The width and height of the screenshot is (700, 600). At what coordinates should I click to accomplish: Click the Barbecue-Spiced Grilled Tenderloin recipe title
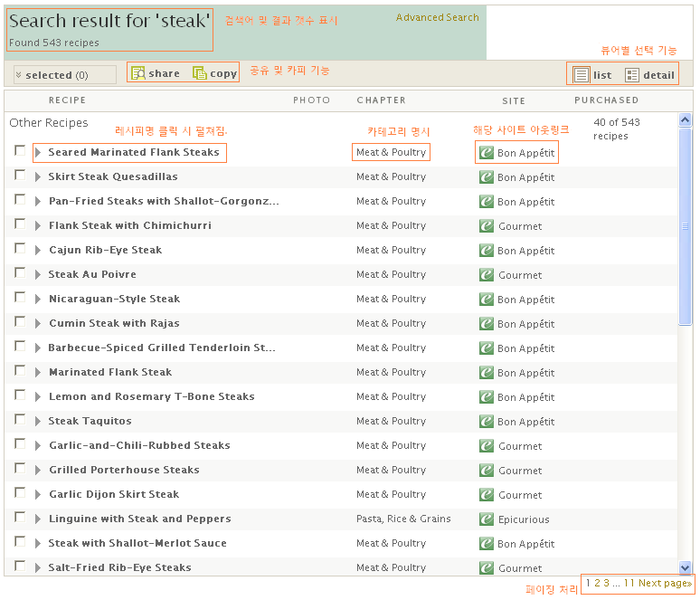pyautogui.click(x=162, y=348)
